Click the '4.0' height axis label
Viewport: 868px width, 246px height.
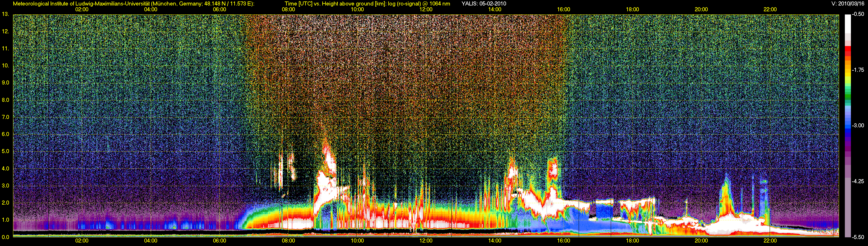click(5, 168)
